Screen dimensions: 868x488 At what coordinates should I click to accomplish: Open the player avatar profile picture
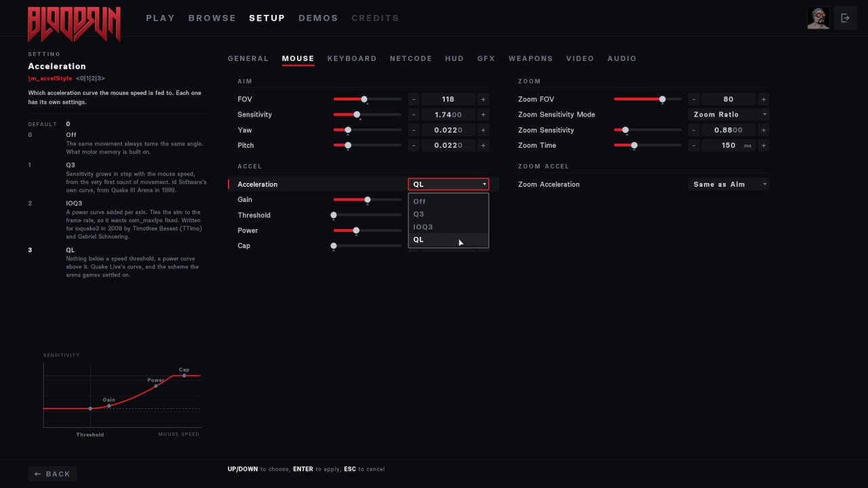(818, 18)
